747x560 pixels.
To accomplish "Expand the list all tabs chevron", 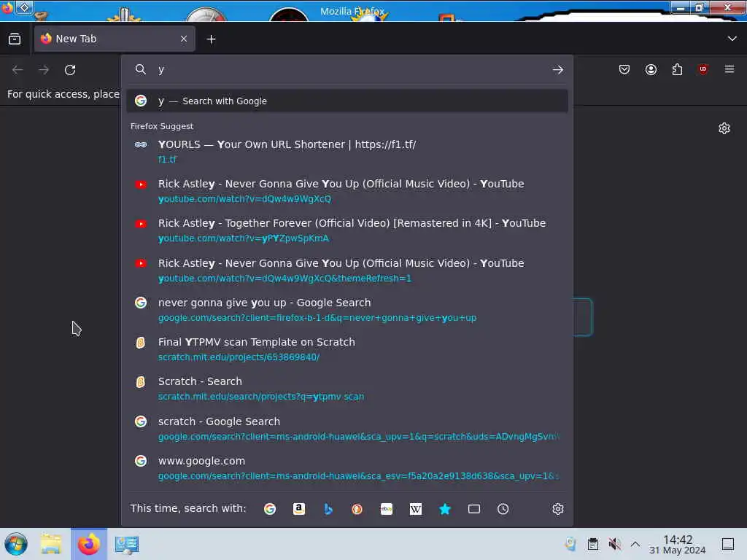I will coord(732,39).
